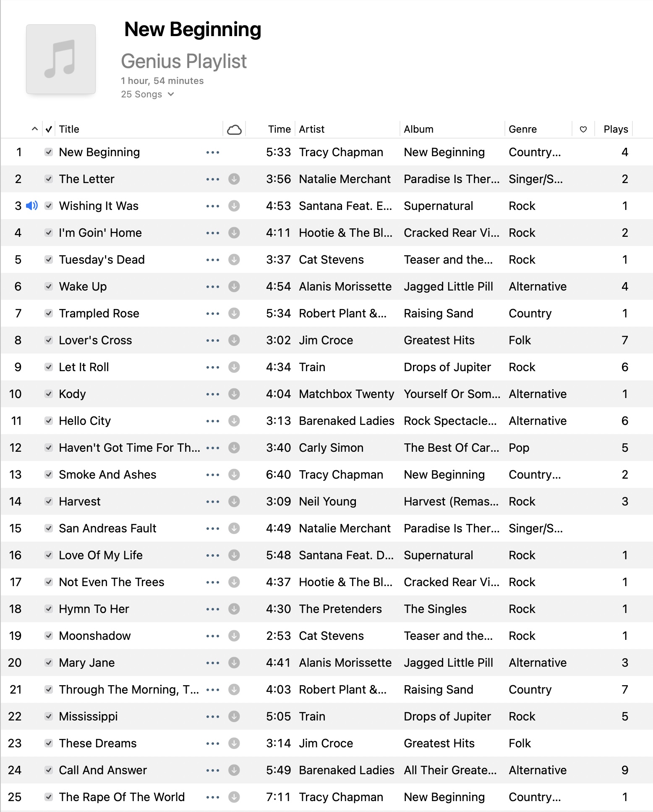Viewport: 653px width, 812px height.
Task: Uncheck the New Beginning song checkbox
Action: 49,152
